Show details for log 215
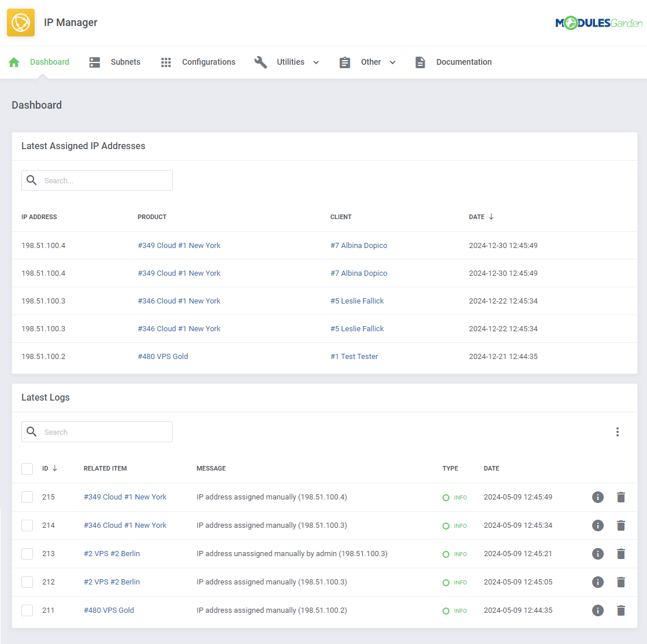Image resolution: width=647 pixels, height=644 pixels. click(597, 497)
